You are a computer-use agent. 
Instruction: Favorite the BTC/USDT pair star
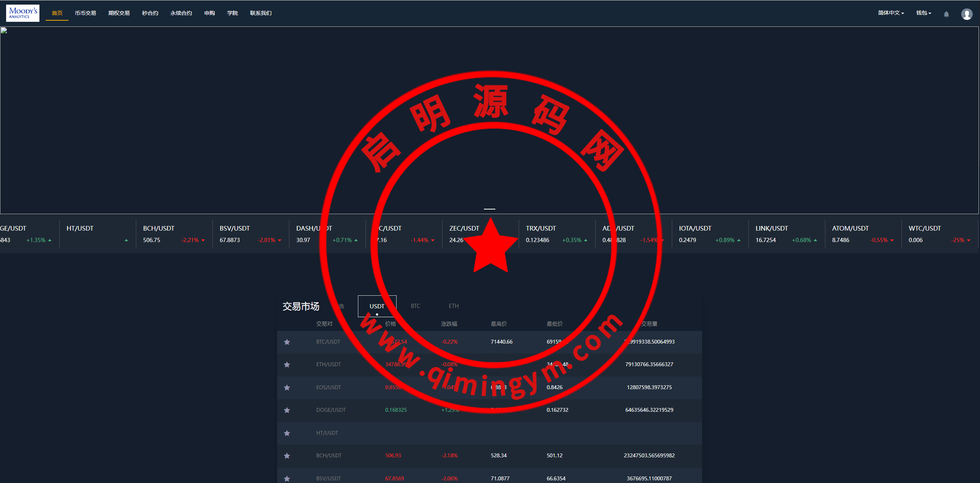pyautogui.click(x=287, y=342)
